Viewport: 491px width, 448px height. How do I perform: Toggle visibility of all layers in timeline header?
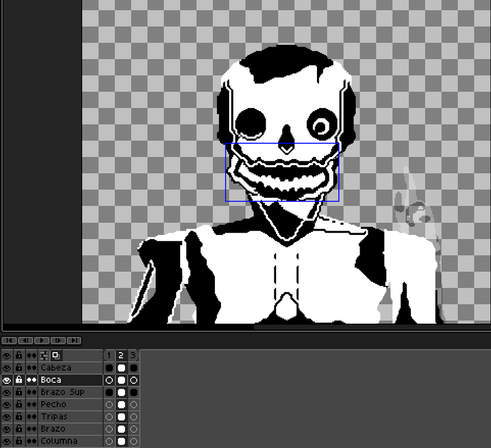coord(7,355)
